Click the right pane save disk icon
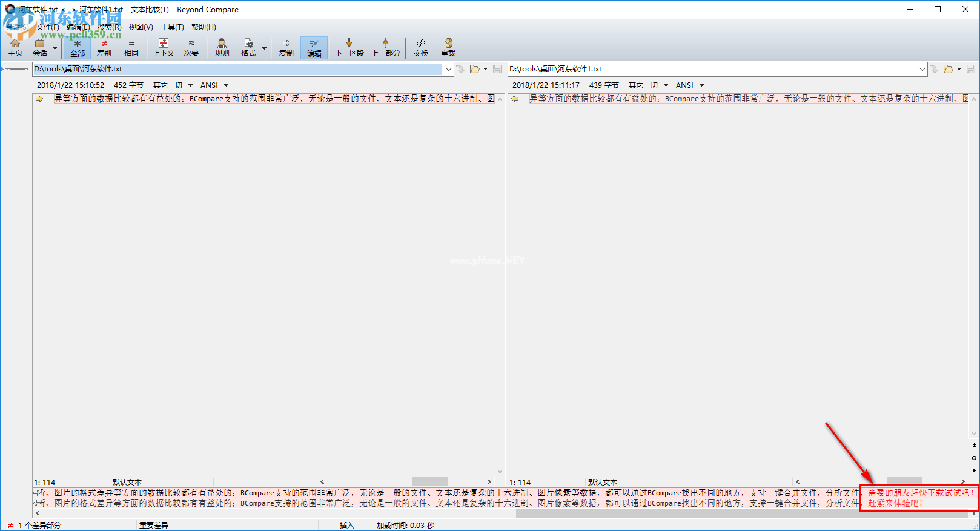Image resolution: width=980 pixels, height=531 pixels. (x=971, y=69)
